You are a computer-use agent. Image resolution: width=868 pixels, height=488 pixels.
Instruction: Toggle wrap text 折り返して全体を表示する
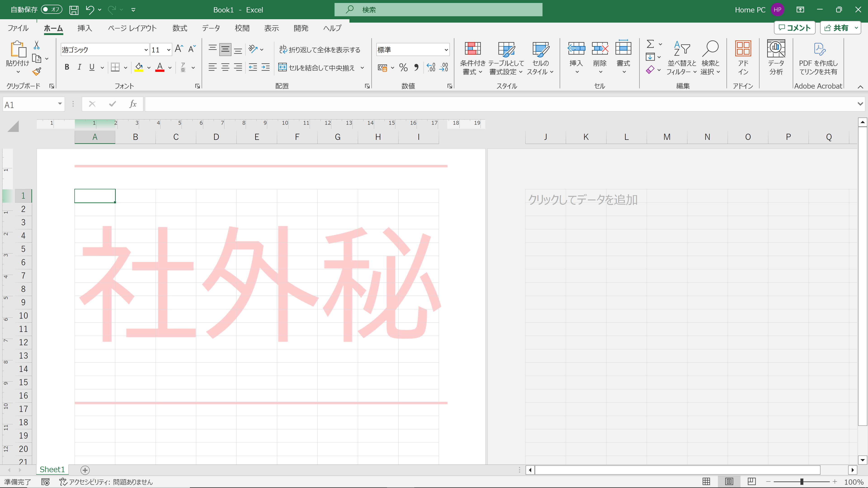[319, 49]
